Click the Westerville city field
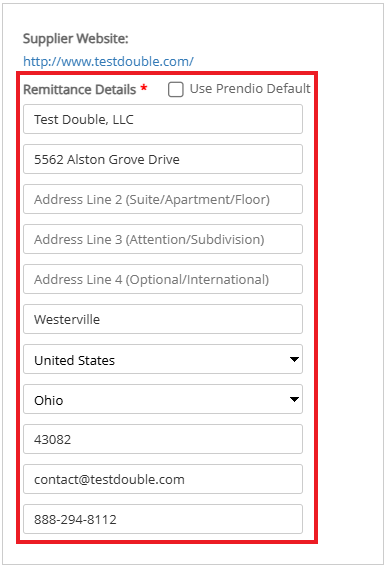388x568 pixels. pos(163,319)
